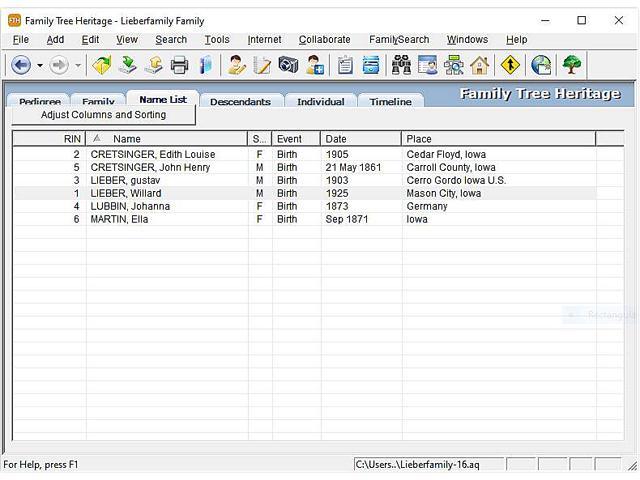Click the add person icon
640x480 pixels.
(315, 65)
